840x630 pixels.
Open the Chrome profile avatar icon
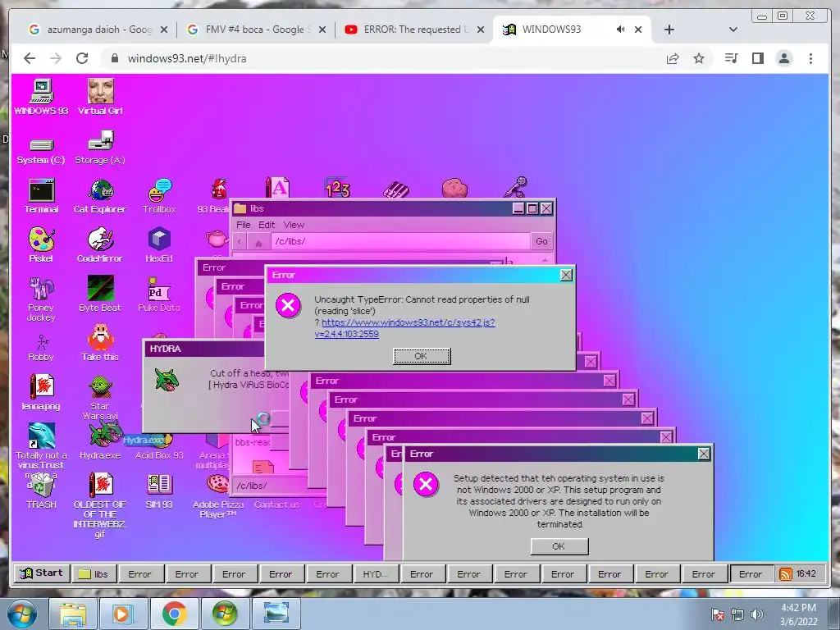pyautogui.click(x=783, y=58)
